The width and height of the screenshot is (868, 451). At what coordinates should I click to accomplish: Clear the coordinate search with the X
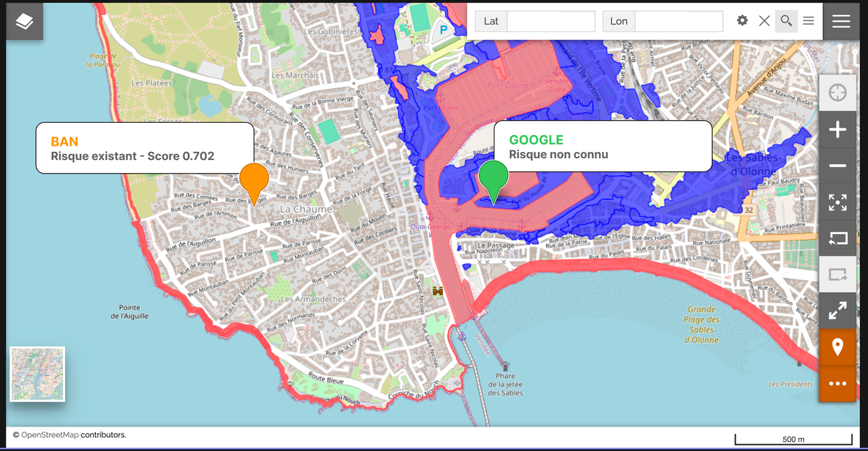764,21
